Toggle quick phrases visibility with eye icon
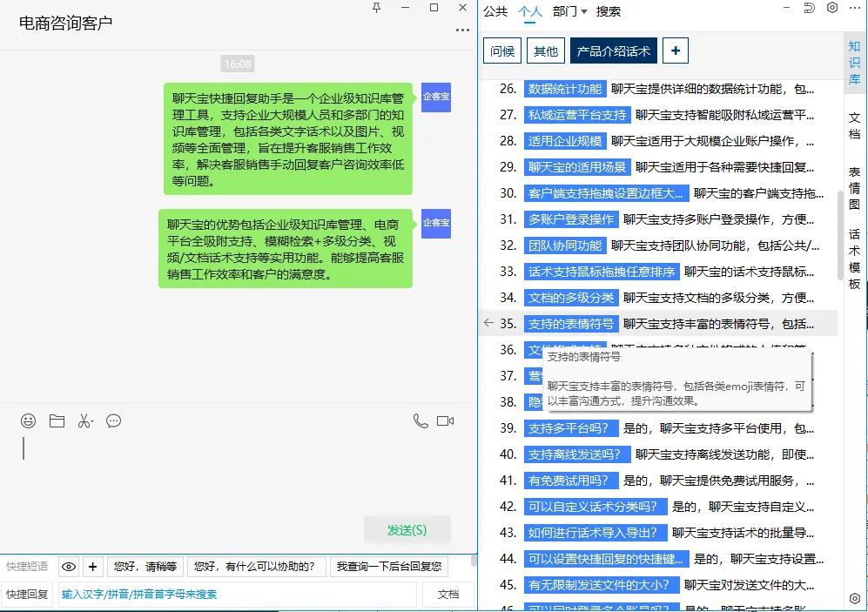This screenshot has width=868, height=612. pyautogui.click(x=69, y=567)
